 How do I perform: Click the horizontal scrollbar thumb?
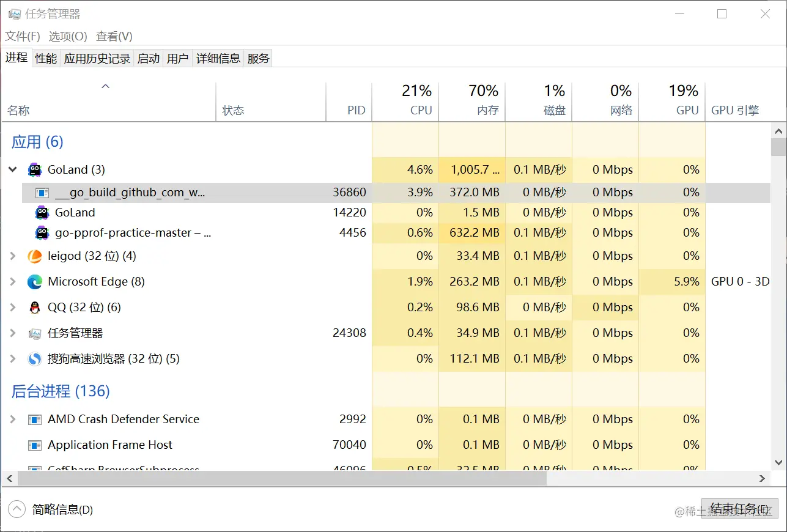point(275,479)
